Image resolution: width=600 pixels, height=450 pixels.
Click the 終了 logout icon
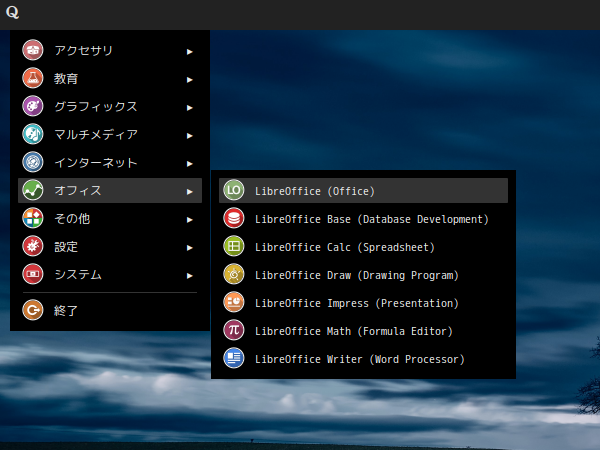tap(33, 310)
